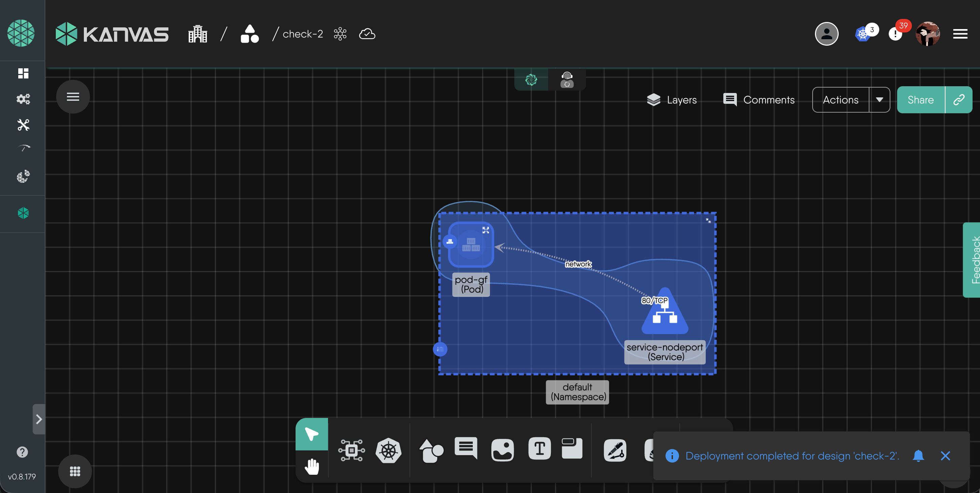Open the integrated components tool

[x=351, y=451]
